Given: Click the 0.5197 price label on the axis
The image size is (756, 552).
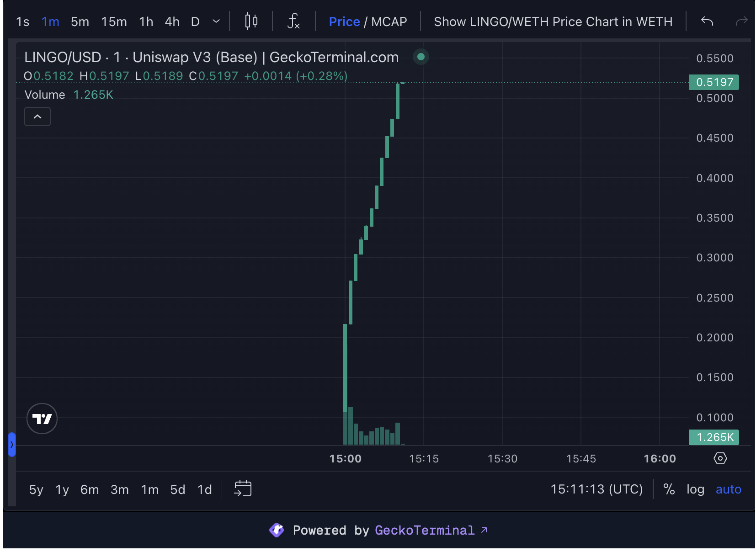Looking at the screenshot, I should (x=714, y=82).
